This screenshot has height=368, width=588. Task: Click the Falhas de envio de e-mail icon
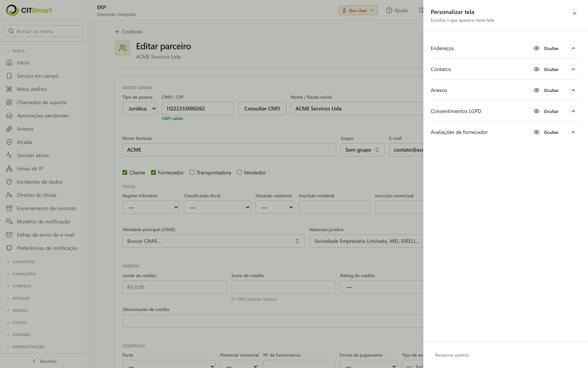click(x=9, y=235)
